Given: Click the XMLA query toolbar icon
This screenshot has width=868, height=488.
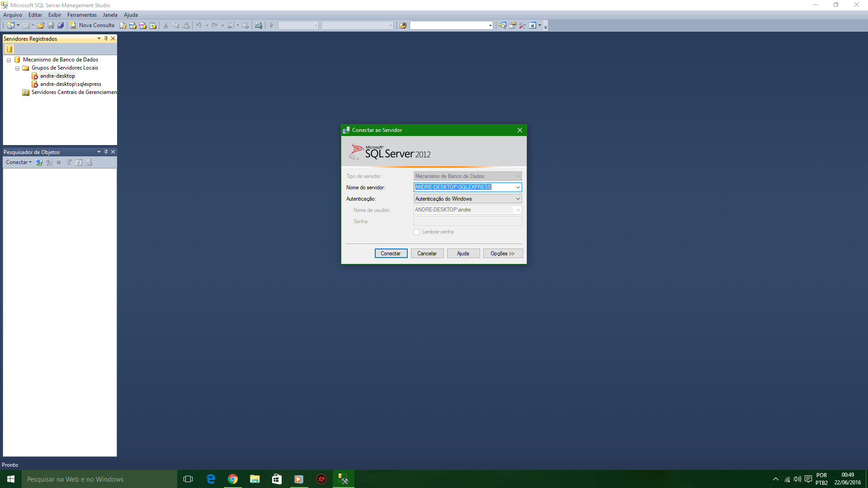Looking at the screenshot, I should pyautogui.click(x=153, y=25).
